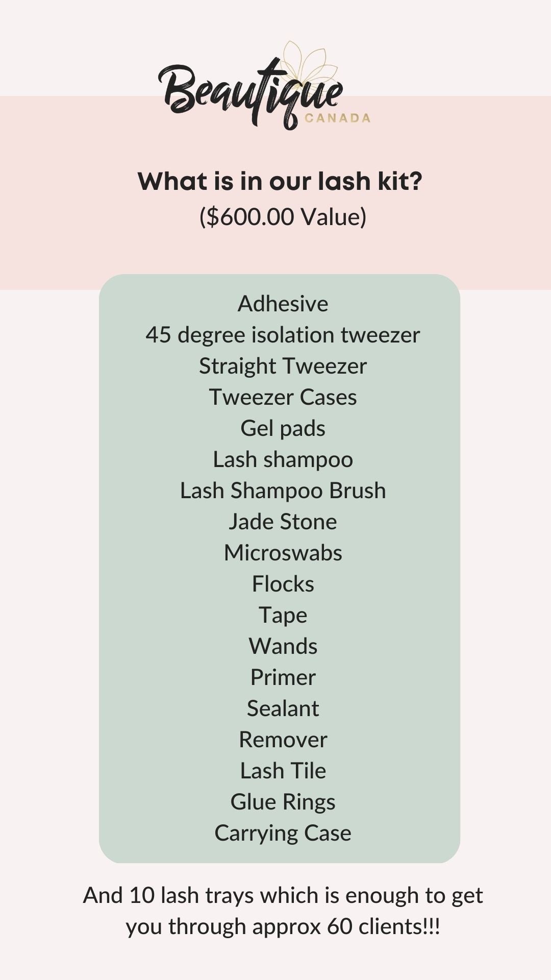This screenshot has height=980, width=551.
Task: Choose the "Sealant" entry
Action: [283, 708]
